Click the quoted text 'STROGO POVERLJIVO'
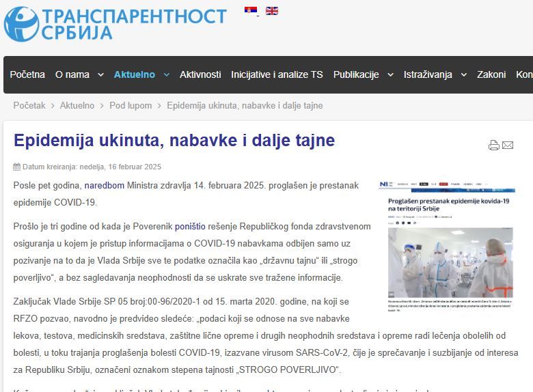 point(287,369)
